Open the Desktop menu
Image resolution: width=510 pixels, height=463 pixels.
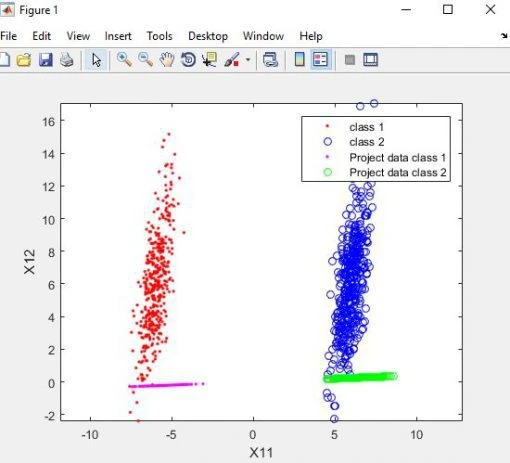[x=208, y=36]
